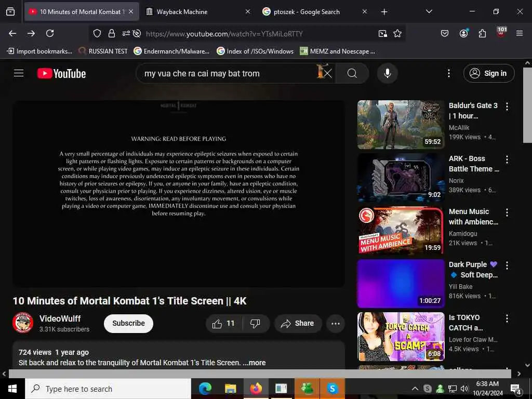Viewport: 532px width, 399px height.
Task: Go to YouTube home via the logo
Action: click(x=61, y=73)
